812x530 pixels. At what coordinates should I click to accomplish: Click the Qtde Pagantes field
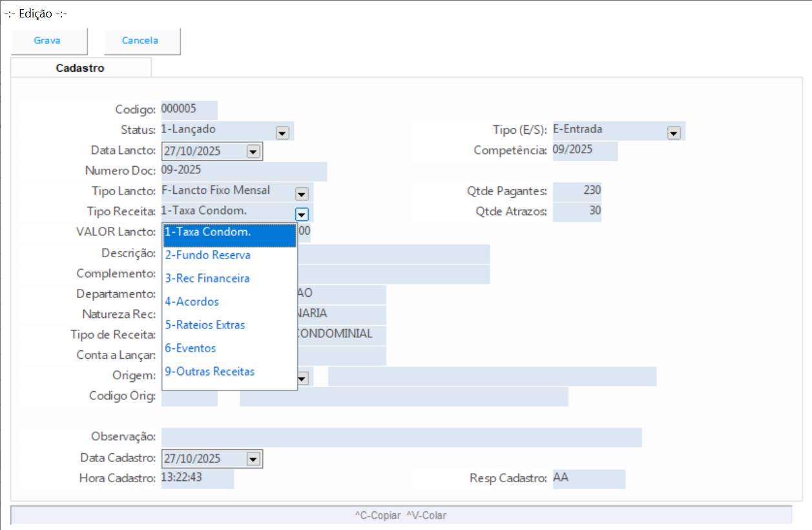[x=577, y=191]
